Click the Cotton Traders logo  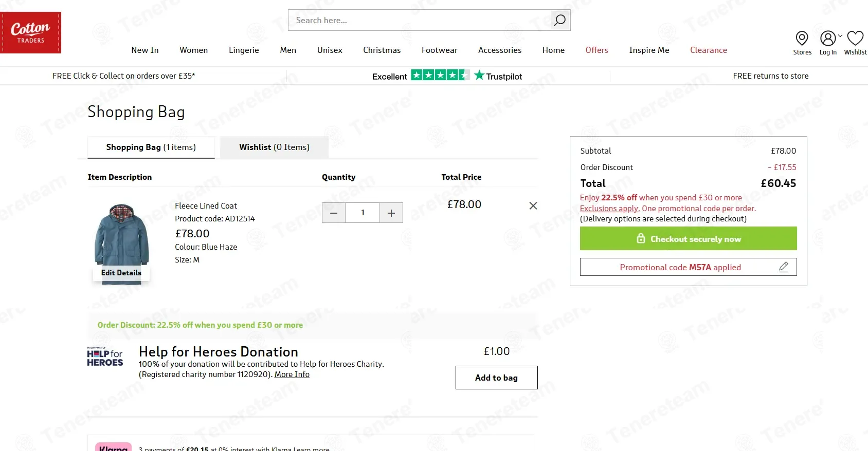coord(31,33)
